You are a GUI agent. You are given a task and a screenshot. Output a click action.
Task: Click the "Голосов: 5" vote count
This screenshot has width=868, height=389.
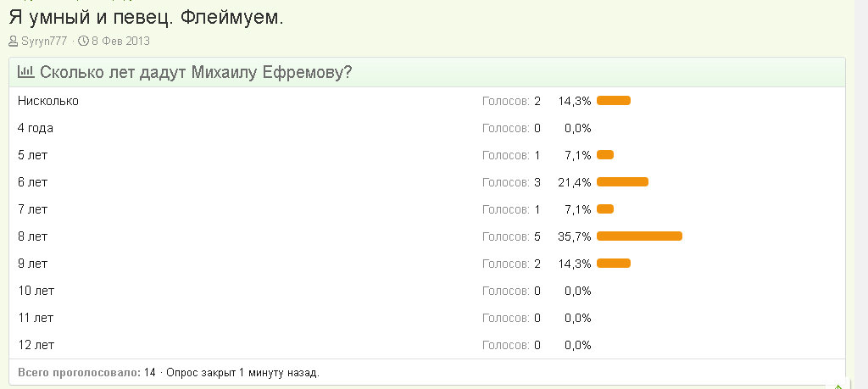[511, 236]
